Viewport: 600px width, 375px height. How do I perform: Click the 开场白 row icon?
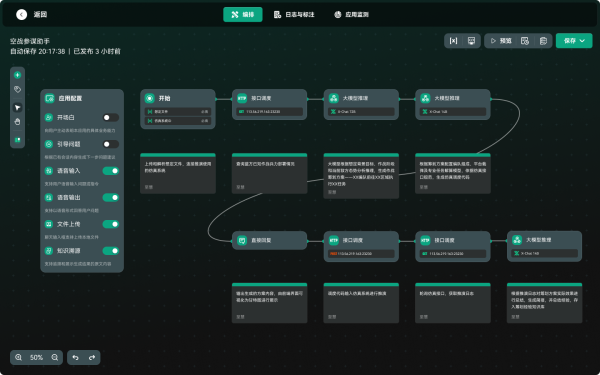(49, 117)
